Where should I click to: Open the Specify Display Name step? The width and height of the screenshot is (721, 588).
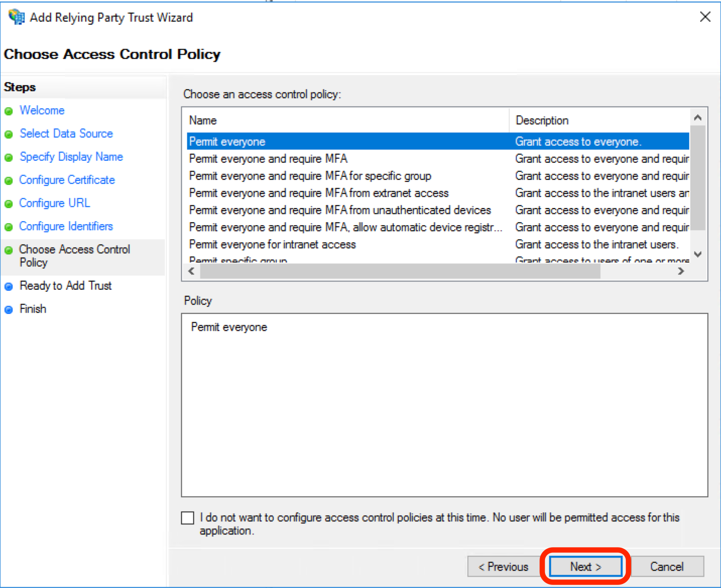click(71, 157)
